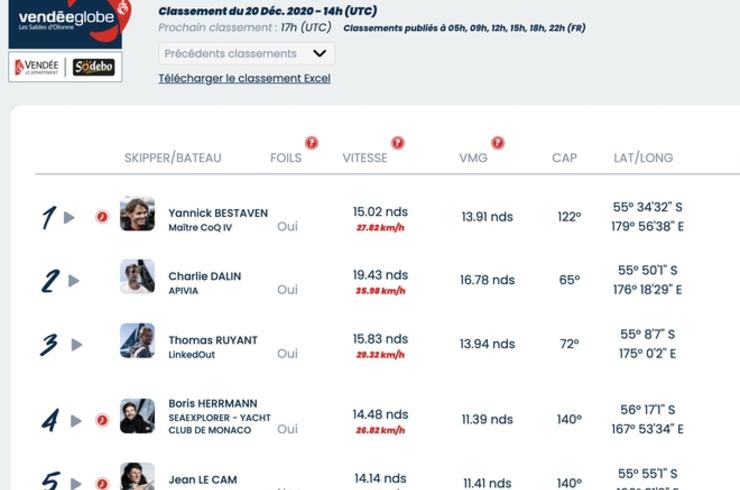740x490 pixels.
Task: Expand rank 1 row with the arrow
Action: pos(69,217)
